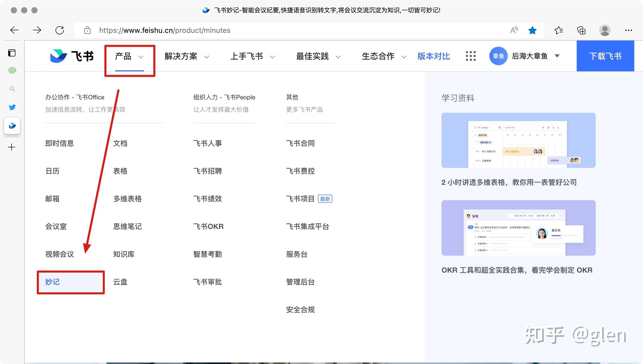This screenshot has height=364, width=643.
Task: Open 服务台 product page
Action: 297,254
